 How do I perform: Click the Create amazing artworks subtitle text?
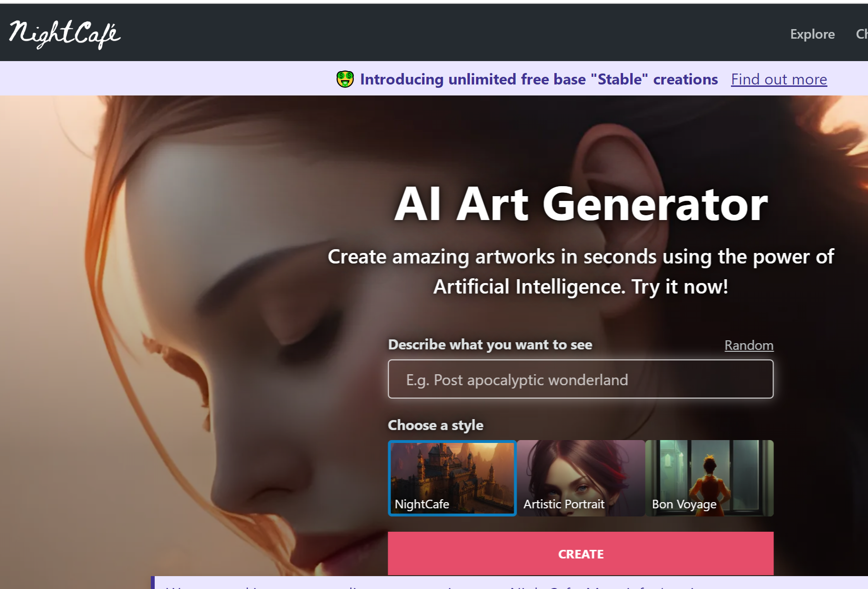581,272
